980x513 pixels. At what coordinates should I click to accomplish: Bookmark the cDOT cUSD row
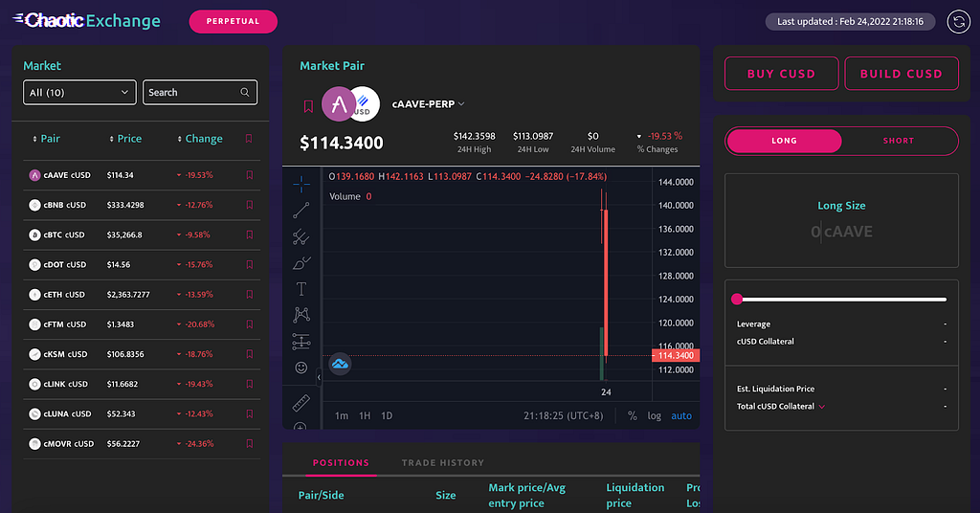pyautogui.click(x=250, y=265)
